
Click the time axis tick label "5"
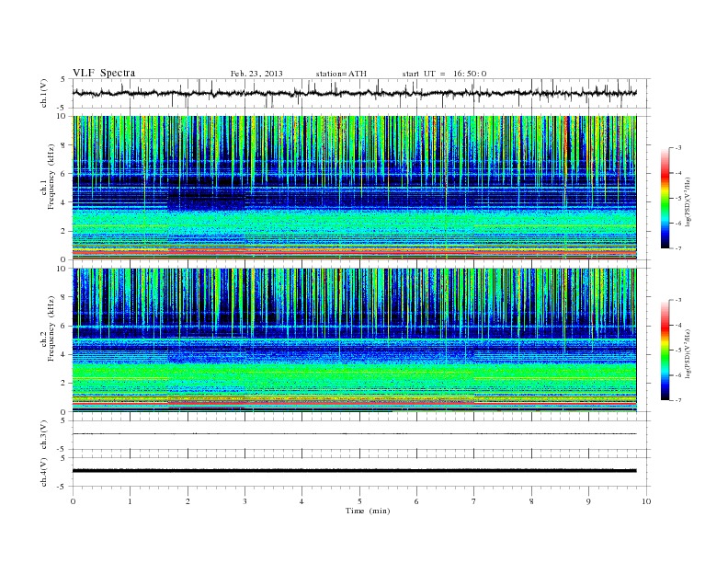point(359,501)
